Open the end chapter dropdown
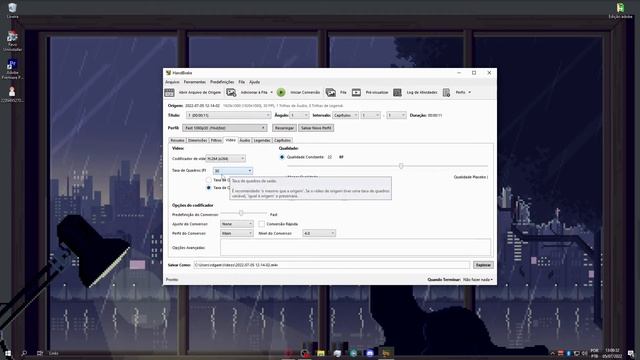This screenshot has height=360, width=640. (x=396, y=116)
